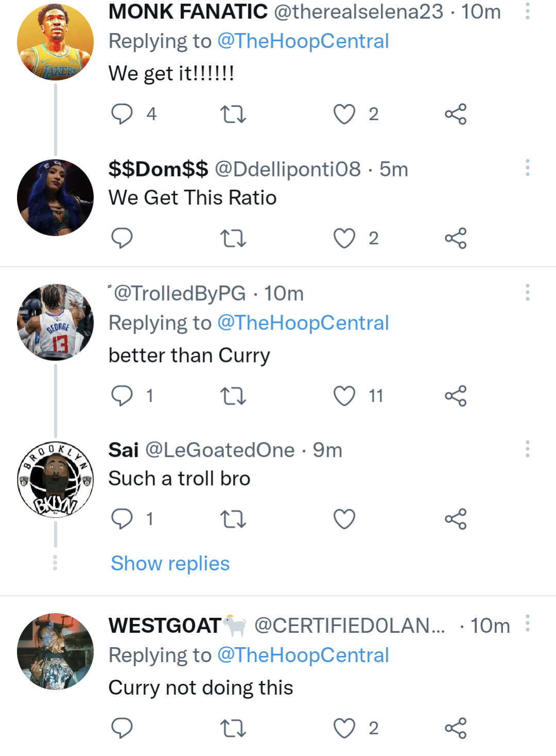Unlike WESTGOAT's liked tweet heart
556x756 pixels.
(x=343, y=728)
